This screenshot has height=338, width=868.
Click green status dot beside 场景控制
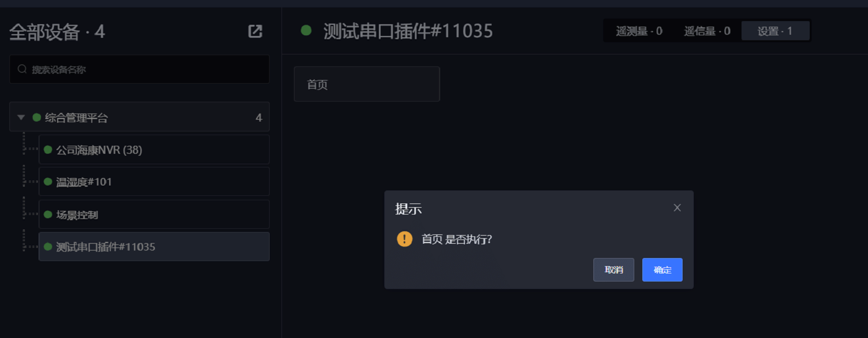tap(48, 215)
